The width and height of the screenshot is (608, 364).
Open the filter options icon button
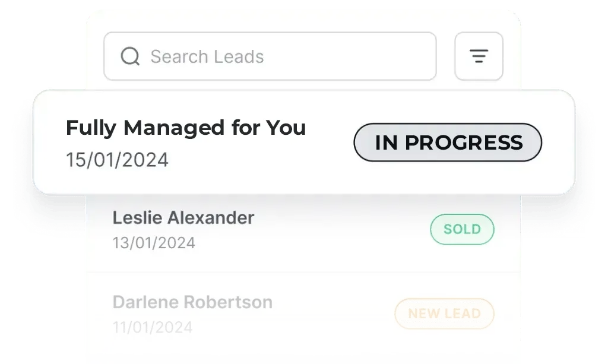click(479, 56)
